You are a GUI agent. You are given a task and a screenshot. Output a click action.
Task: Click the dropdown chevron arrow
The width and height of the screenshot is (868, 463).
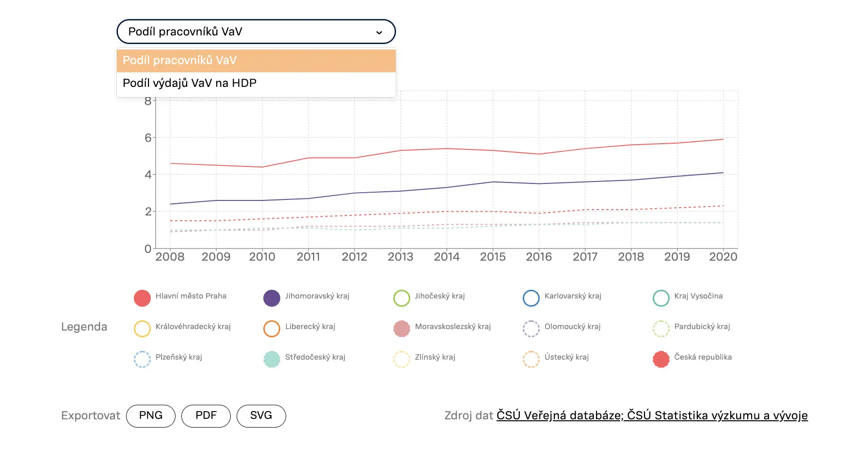point(379,33)
